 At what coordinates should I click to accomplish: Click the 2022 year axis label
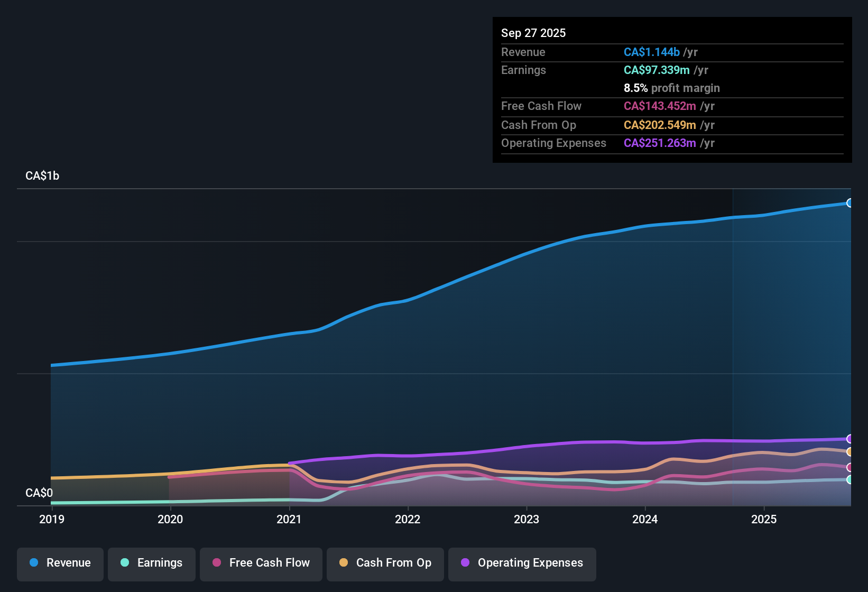(408, 520)
